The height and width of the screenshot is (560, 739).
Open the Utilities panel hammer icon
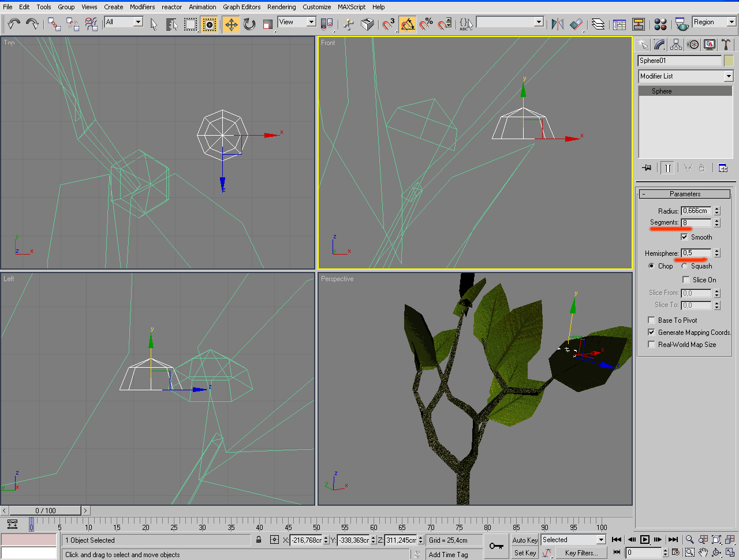coord(726,45)
